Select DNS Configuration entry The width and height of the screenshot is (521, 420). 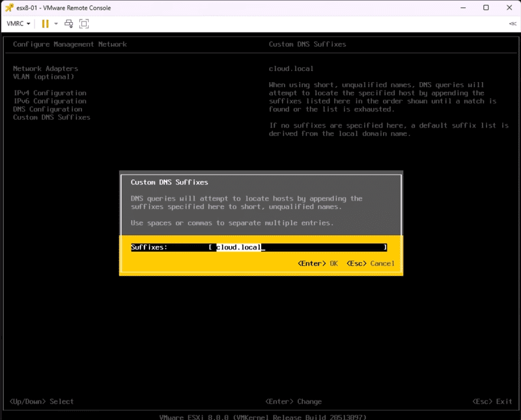[x=48, y=109]
